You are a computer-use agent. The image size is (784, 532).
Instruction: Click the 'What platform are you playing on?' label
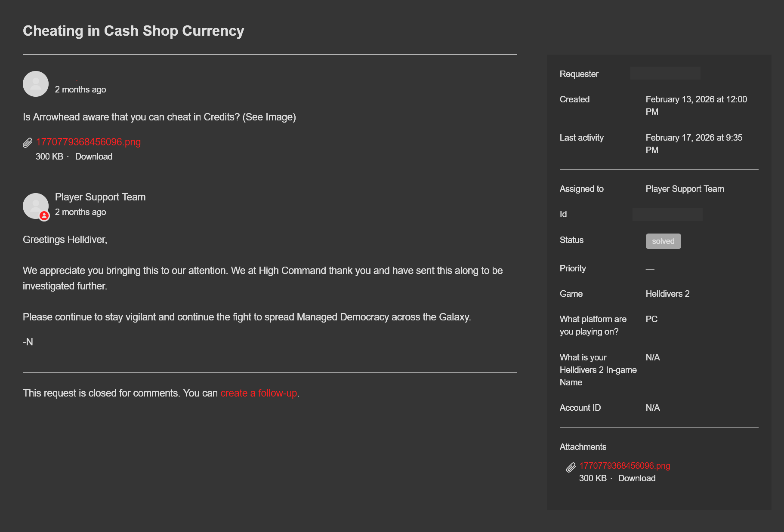click(x=593, y=325)
